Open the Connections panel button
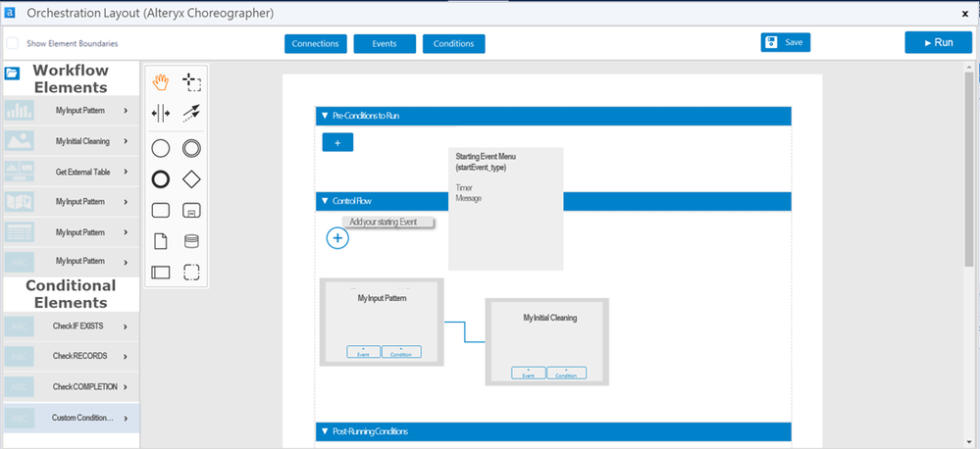This screenshot has width=980, height=449. tap(316, 44)
